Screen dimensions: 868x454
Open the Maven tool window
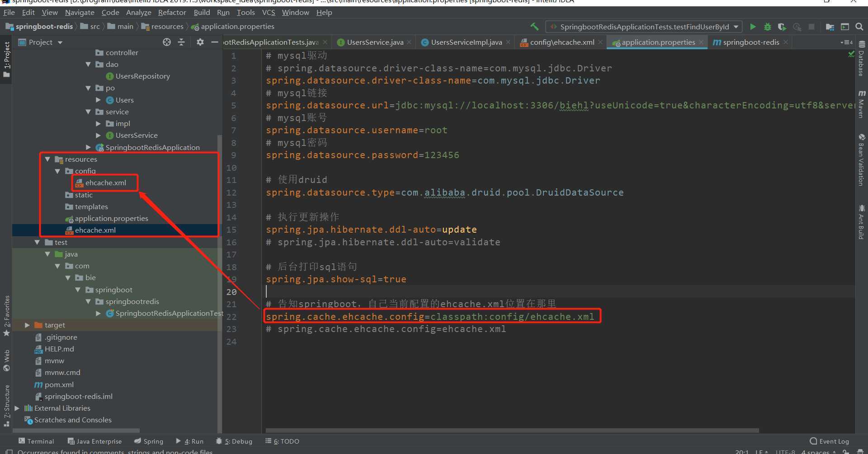862,104
